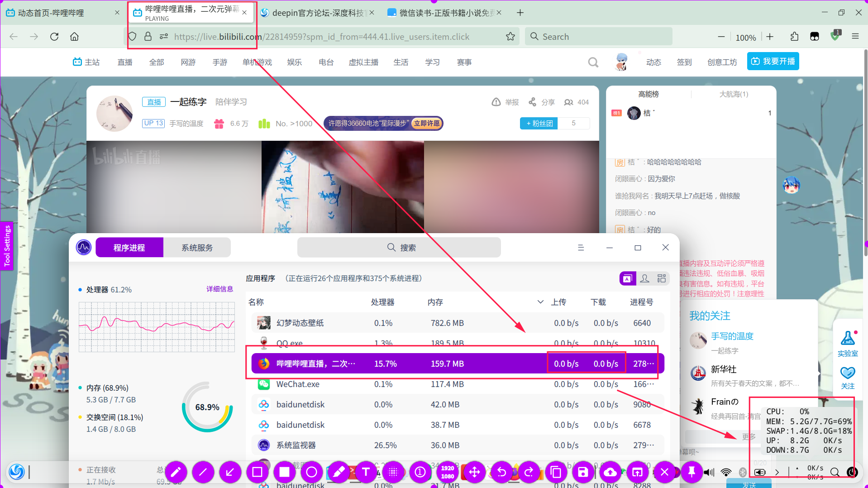
Task: Open the user avatar profile
Action: click(622, 62)
